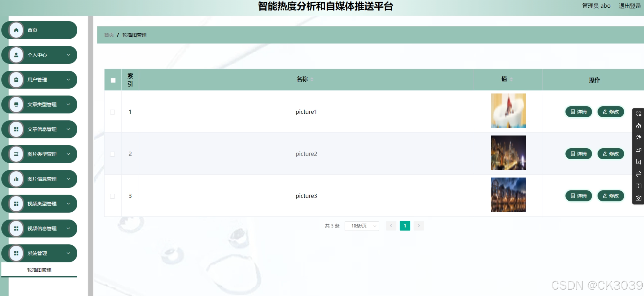Click the picture2 city skyline thumbnail
Viewport: 644px width, 296px height.
coord(508,153)
